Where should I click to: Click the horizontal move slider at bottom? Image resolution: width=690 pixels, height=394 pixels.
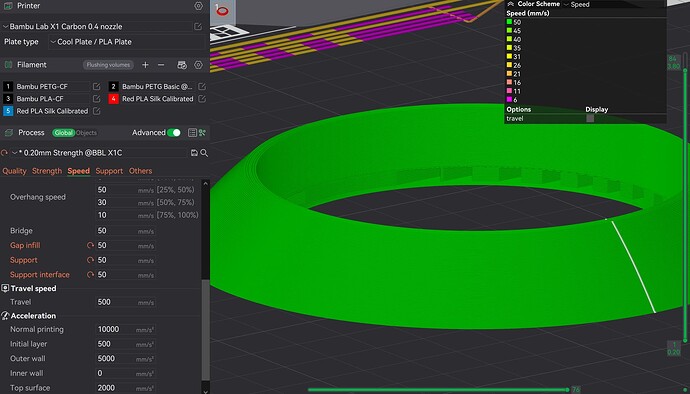pyautogui.click(x=438, y=390)
